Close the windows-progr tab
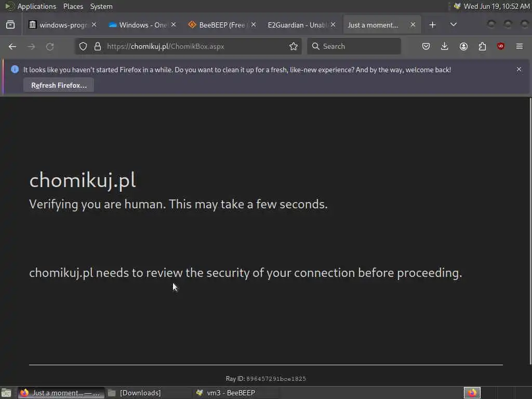This screenshot has width=532, height=399. tap(94, 25)
